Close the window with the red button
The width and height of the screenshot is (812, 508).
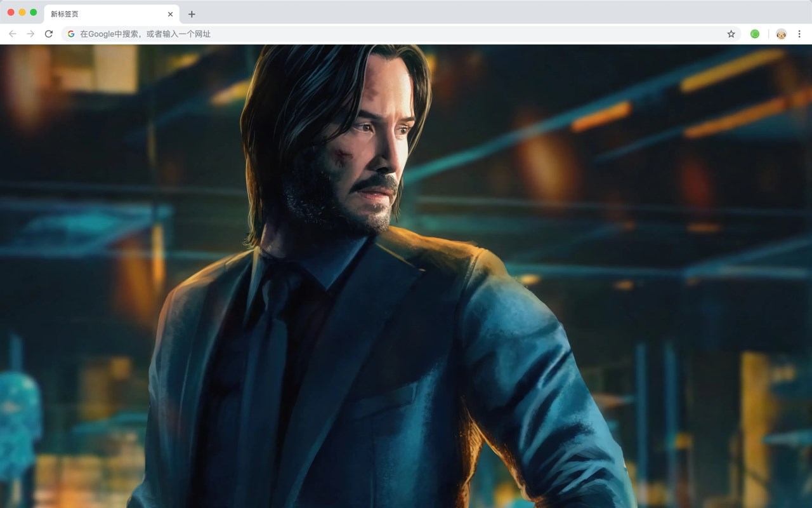pos(11,12)
